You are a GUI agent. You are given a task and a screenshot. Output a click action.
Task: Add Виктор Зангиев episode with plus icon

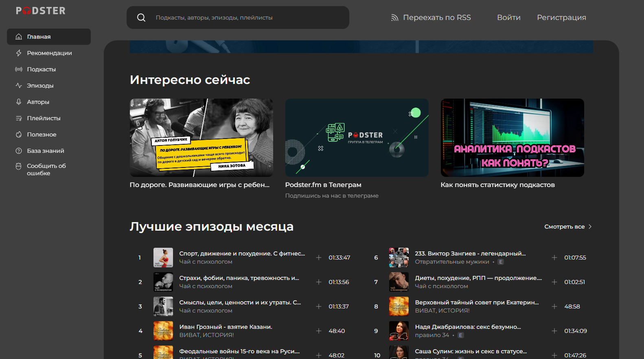pos(554,258)
